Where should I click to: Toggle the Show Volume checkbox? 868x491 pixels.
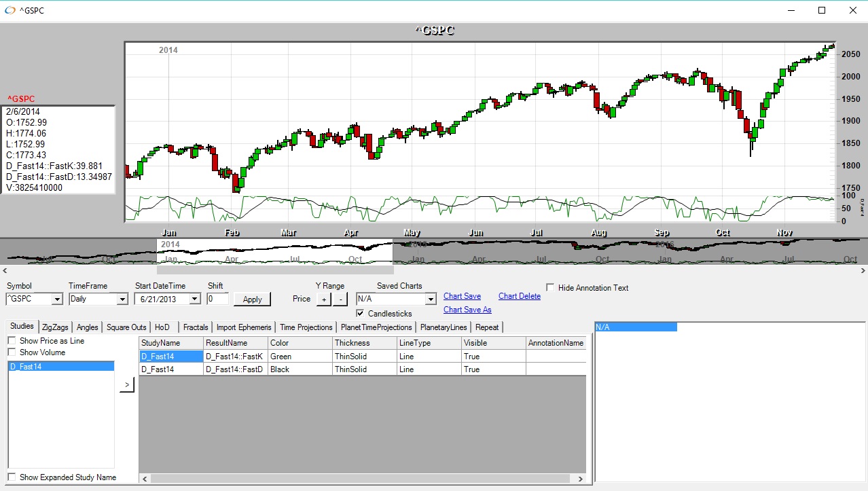12,352
